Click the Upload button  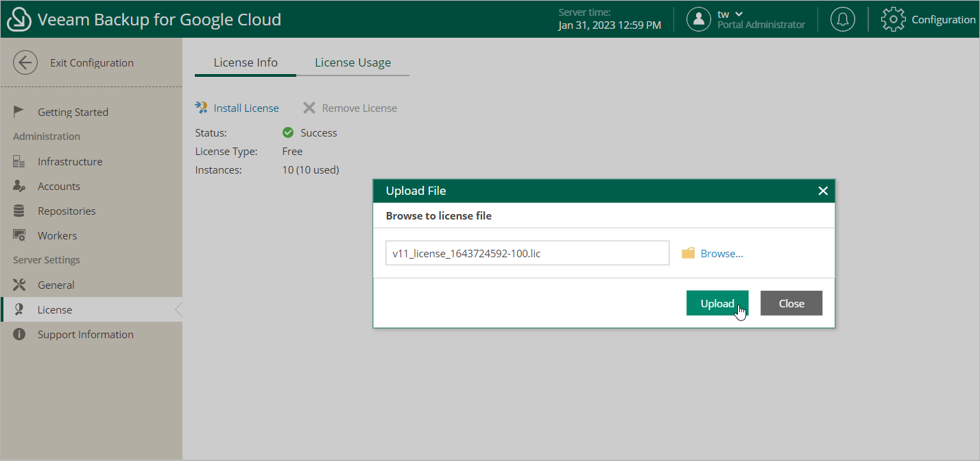[x=717, y=303]
